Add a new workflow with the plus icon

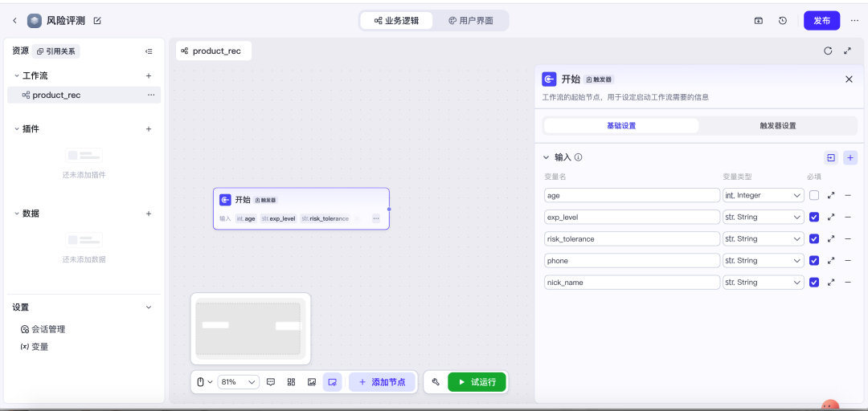coord(149,75)
